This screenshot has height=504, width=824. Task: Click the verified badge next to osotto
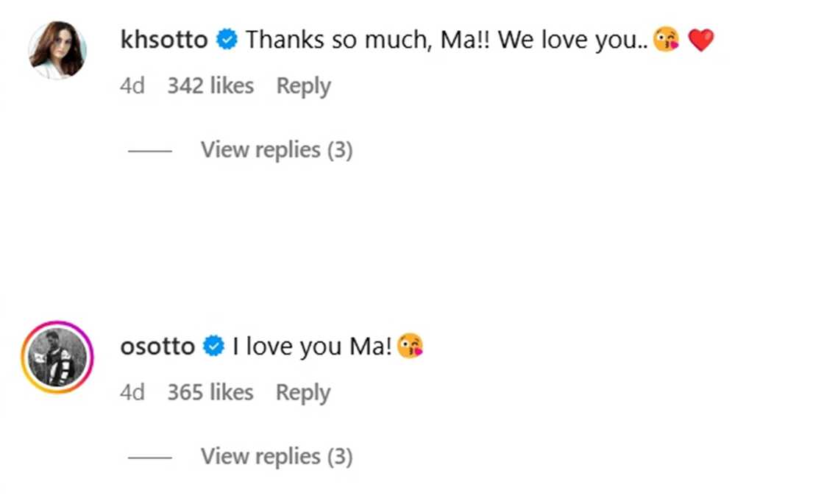213,346
